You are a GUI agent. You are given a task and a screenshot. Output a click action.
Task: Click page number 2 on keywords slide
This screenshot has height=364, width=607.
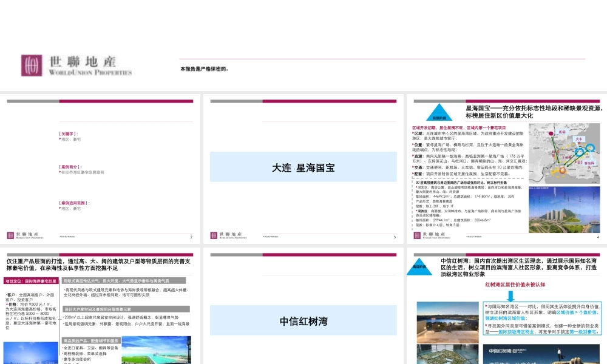pos(191,237)
